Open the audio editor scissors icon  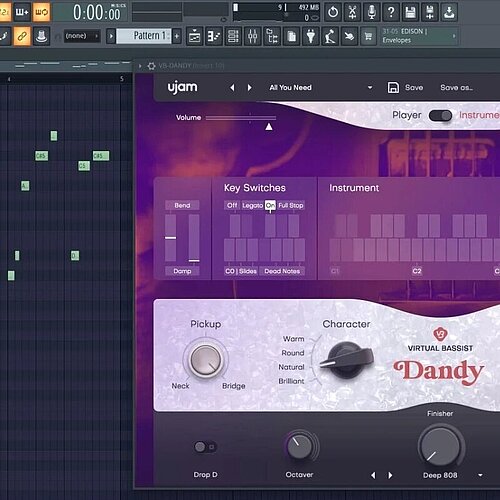[352, 12]
